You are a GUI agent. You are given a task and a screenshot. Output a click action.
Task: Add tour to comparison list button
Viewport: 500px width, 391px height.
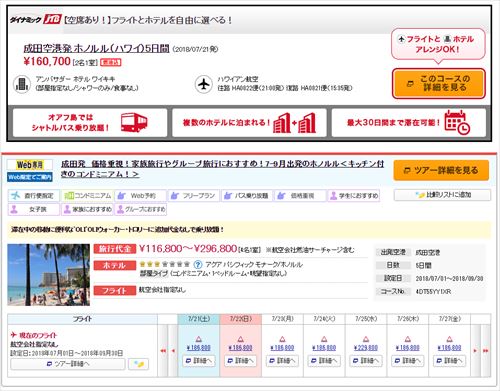pos(442,195)
